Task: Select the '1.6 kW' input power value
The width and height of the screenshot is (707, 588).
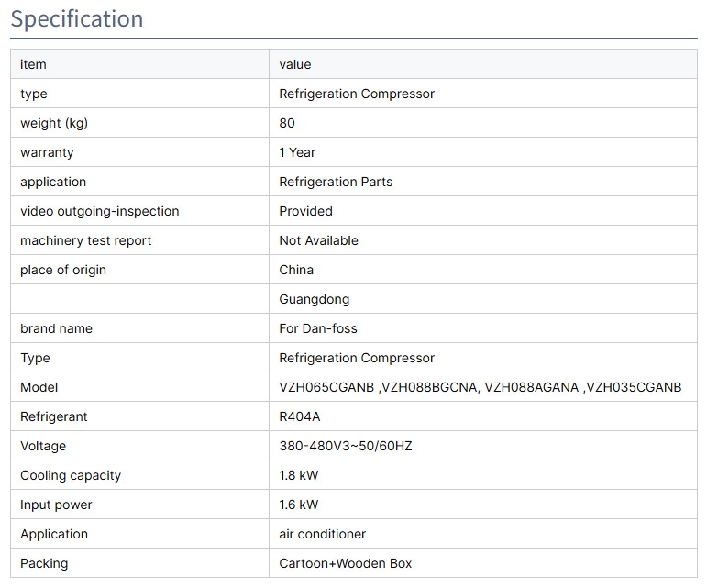Action: tap(299, 505)
